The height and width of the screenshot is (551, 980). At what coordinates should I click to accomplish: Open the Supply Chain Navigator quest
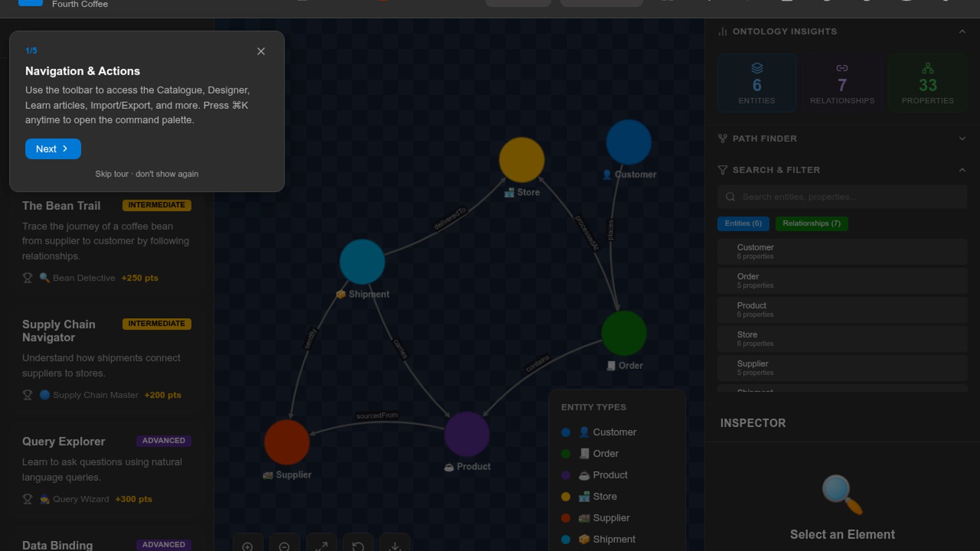106,359
